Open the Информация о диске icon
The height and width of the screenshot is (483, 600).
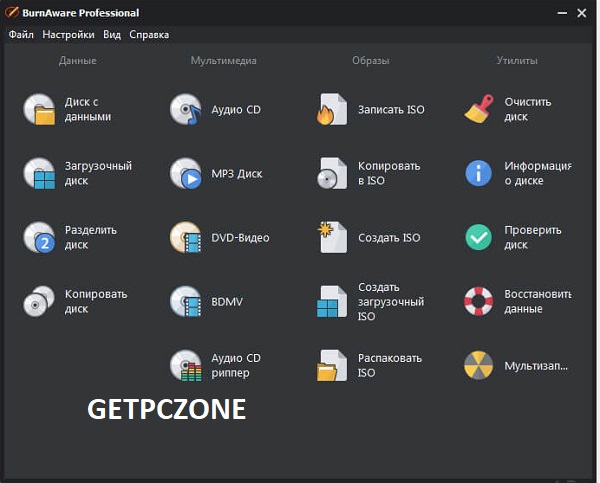pyautogui.click(x=478, y=173)
